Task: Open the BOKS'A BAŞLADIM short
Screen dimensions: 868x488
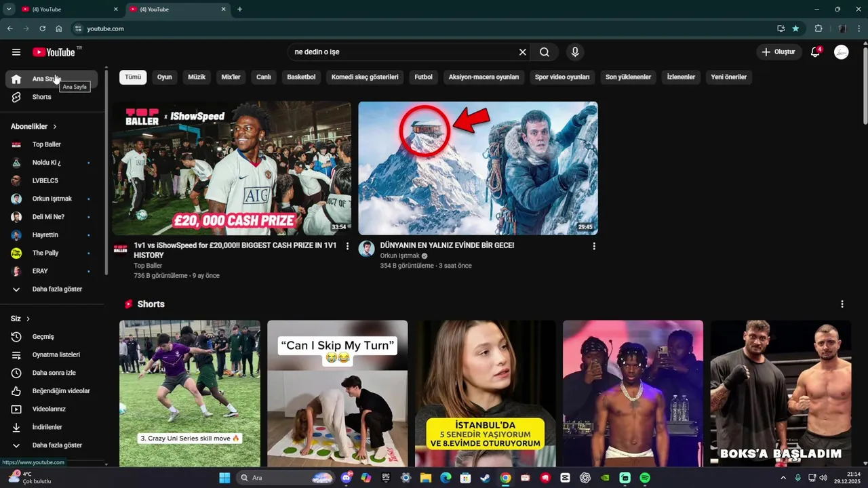Action: pos(781,394)
